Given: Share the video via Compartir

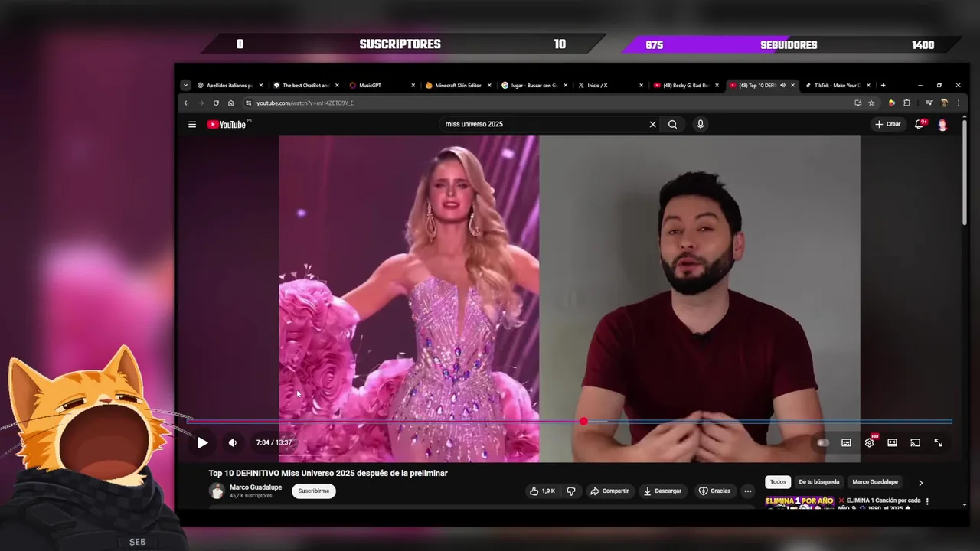Looking at the screenshot, I should coord(609,491).
